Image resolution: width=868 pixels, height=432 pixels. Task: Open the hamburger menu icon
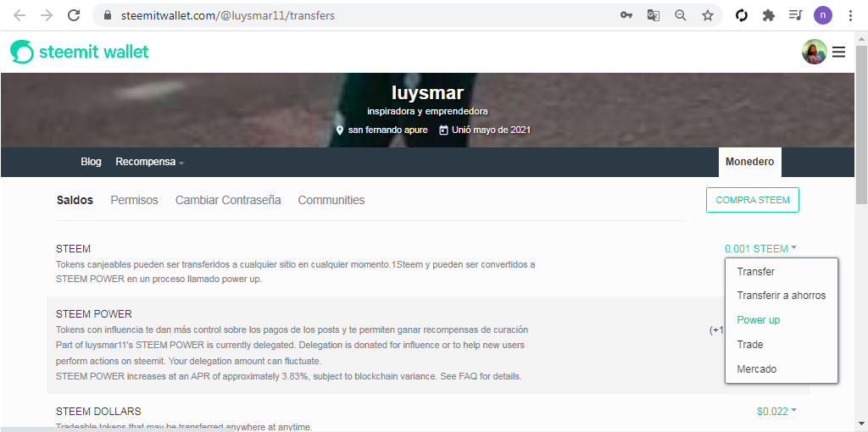[838, 52]
